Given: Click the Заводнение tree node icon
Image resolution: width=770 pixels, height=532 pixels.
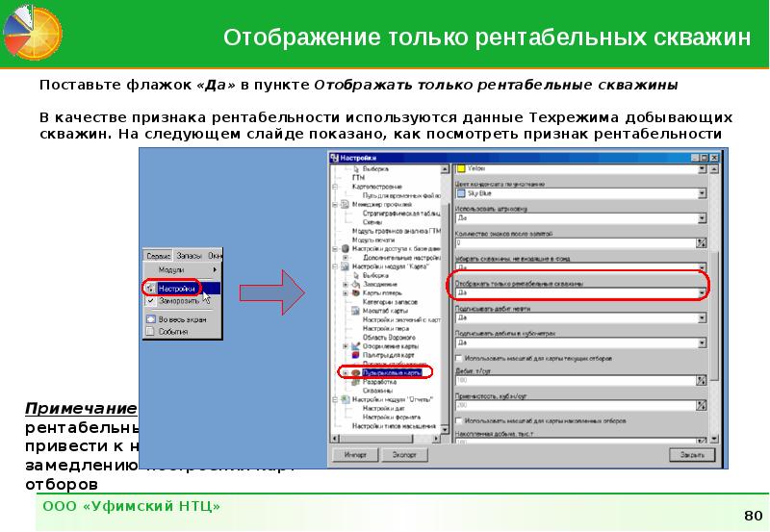Looking at the screenshot, I should (x=355, y=284).
